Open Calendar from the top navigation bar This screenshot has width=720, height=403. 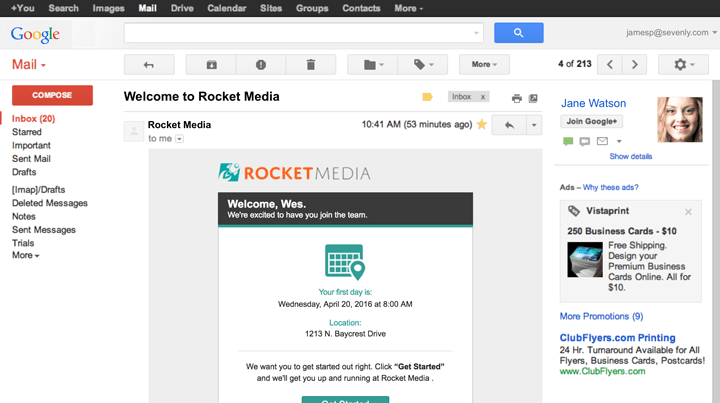tap(226, 8)
